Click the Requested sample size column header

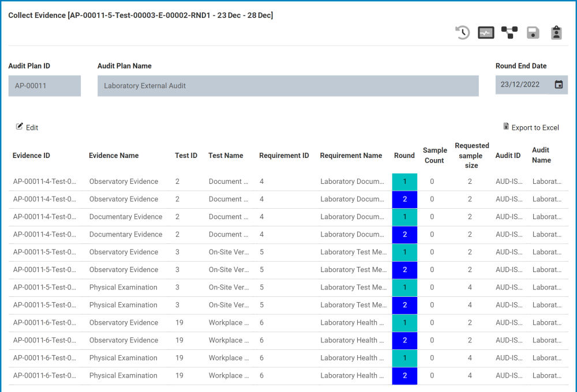pyautogui.click(x=471, y=156)
